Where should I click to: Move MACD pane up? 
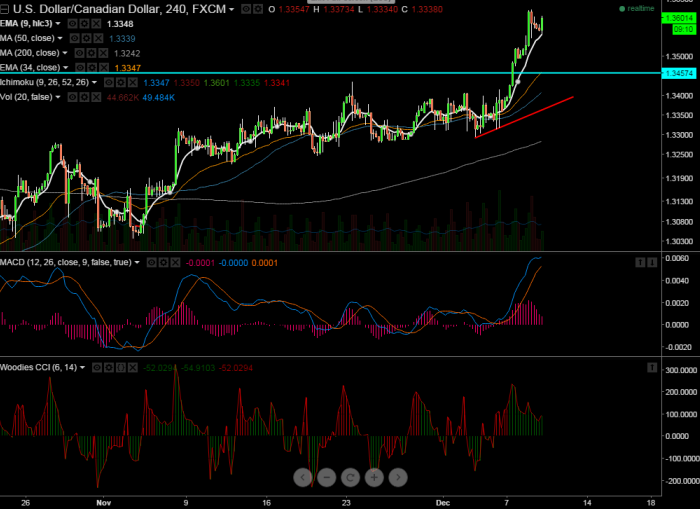click(640, 263)
